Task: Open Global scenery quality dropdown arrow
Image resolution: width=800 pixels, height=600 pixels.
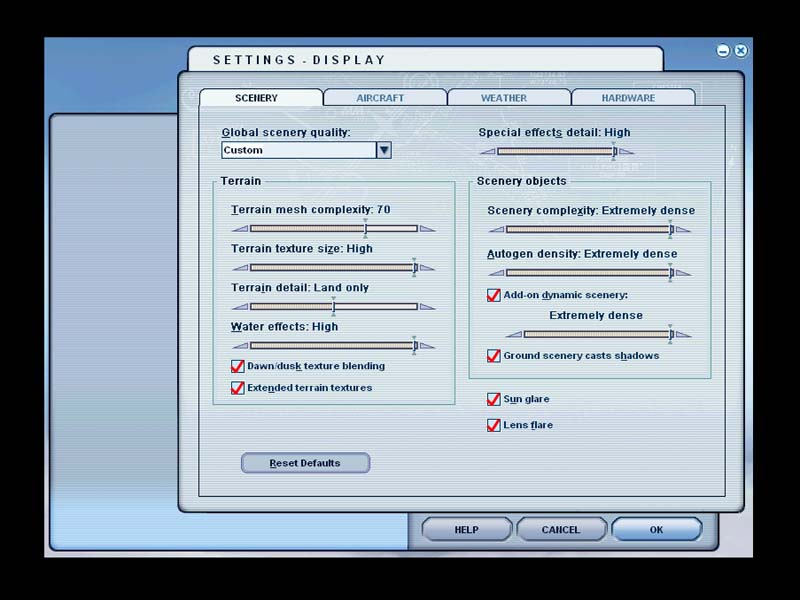Action: [x=384, y=150]
